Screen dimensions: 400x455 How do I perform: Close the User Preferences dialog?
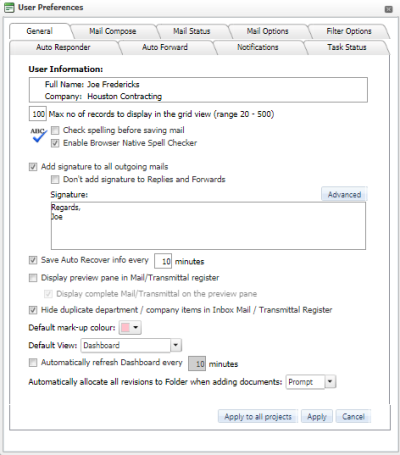coord(388,9)
